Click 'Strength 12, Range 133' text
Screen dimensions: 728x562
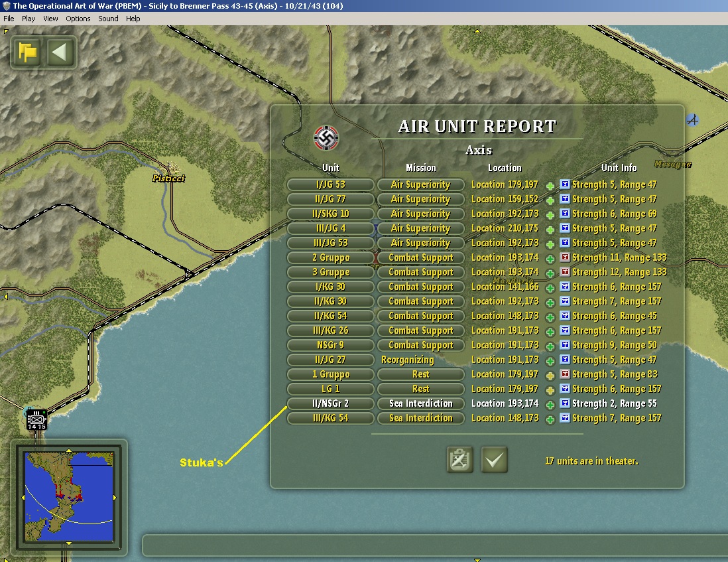point(619,272)
